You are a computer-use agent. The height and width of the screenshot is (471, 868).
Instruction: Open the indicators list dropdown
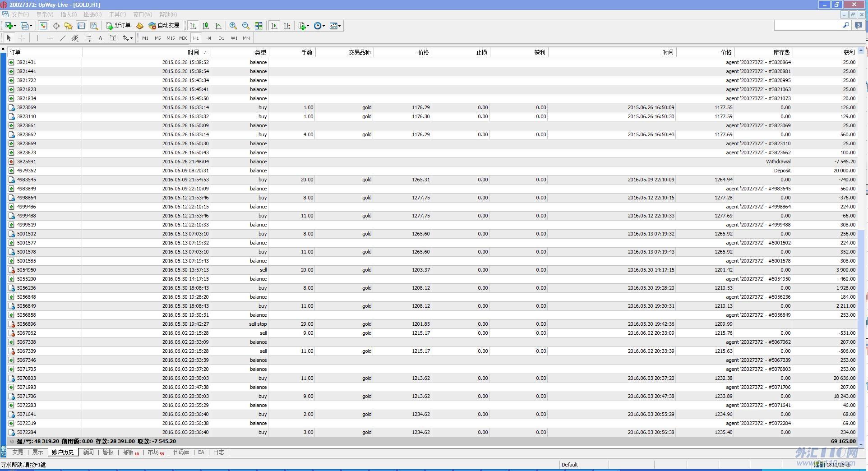pyautogui.click(x=304, y=26)
